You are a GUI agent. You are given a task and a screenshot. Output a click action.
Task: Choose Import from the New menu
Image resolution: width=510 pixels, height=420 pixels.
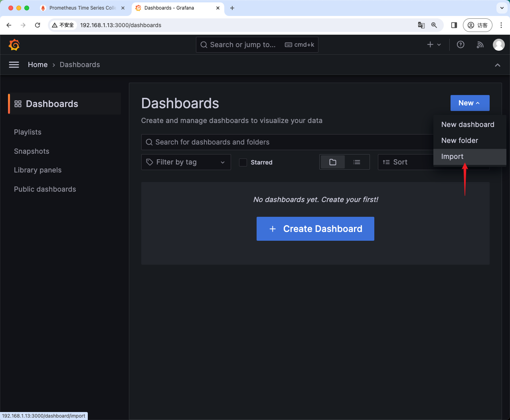[470, 157]
